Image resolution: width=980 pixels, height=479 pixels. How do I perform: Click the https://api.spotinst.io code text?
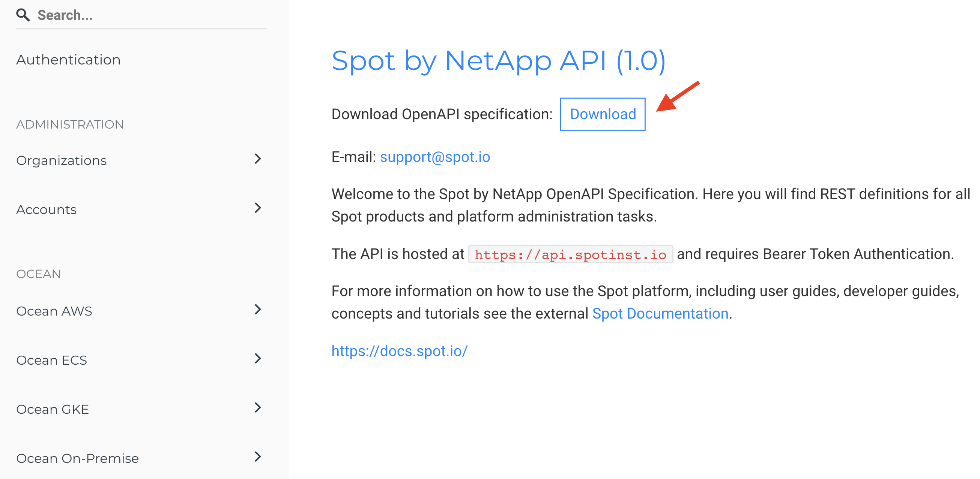tap(570, 254)
